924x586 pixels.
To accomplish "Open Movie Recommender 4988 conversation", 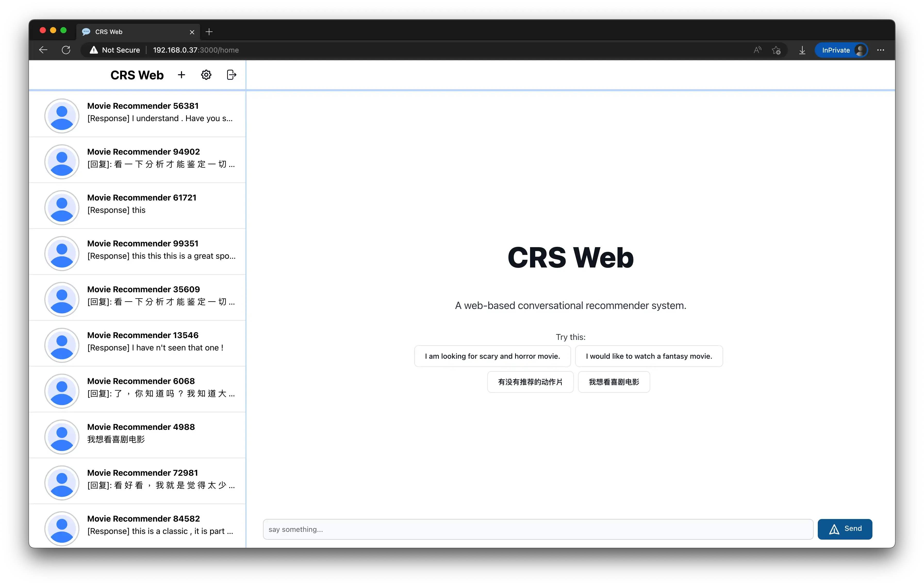I will point(137,435).
